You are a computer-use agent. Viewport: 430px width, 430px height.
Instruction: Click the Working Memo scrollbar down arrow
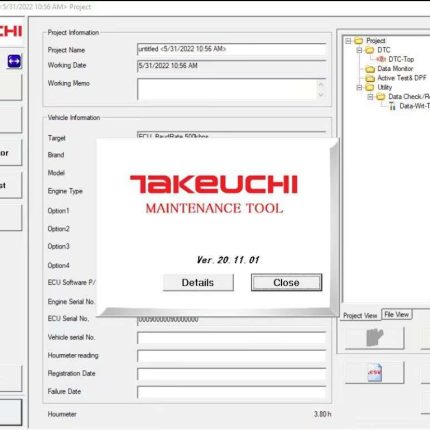[321, 95]
